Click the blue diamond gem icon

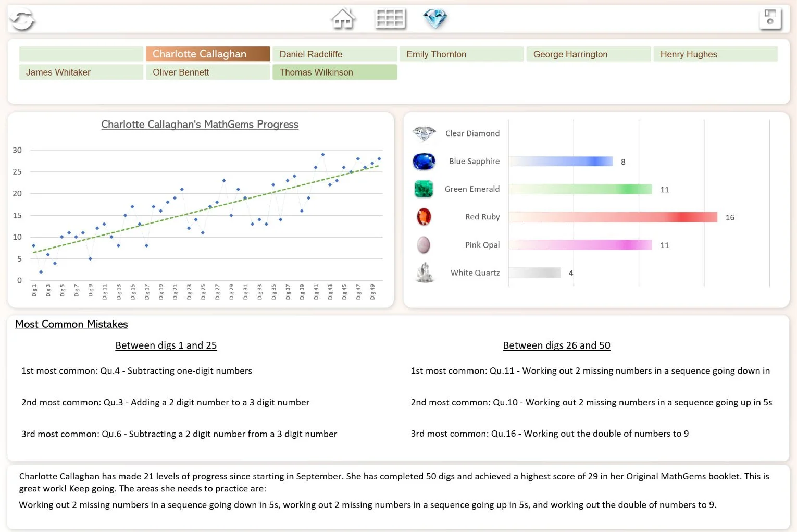(435, 19)
